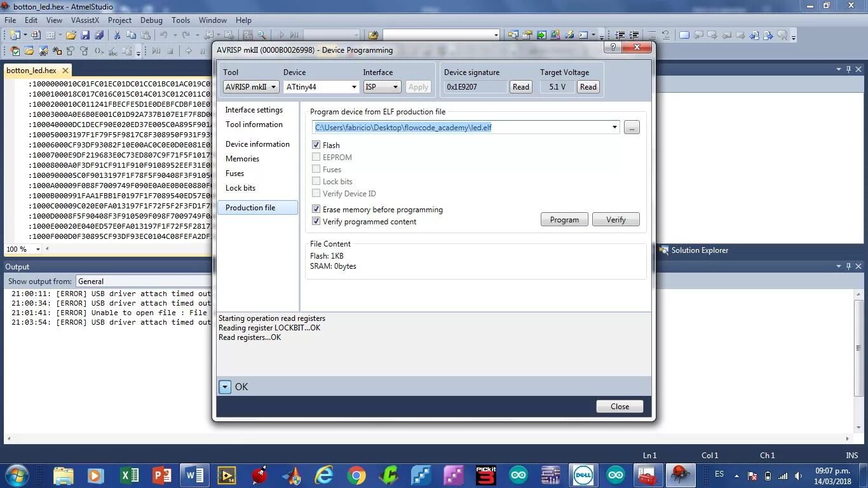This screenshot has height=488, width=868.
Task: Open PowerPoint from the taskbar
Action: pyautogui.click(x=162, y=475)
